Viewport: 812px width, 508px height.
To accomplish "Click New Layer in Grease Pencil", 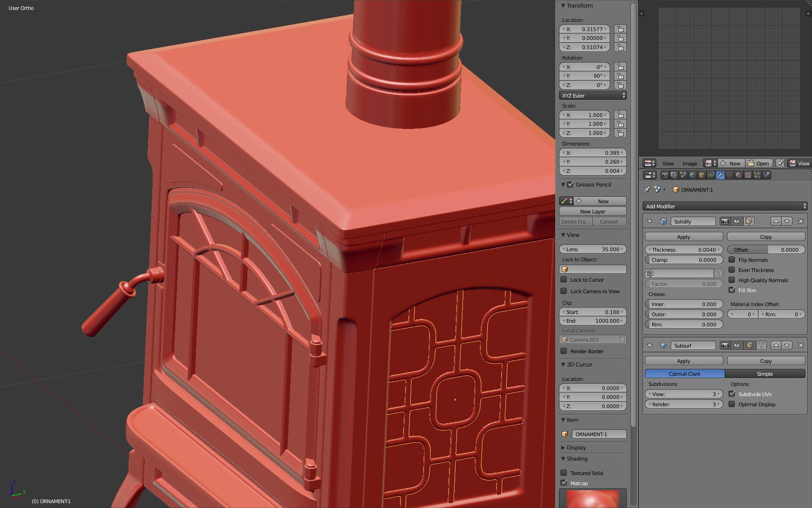I will (593, 211).
